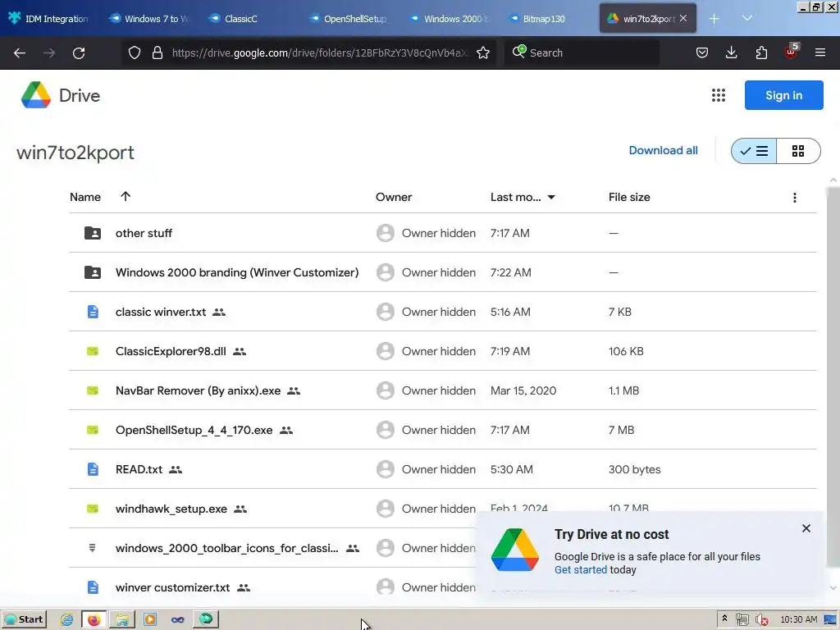Go back using the browser back arrow
The height and width of the screenshot is (630, 840).
[20, 52]
